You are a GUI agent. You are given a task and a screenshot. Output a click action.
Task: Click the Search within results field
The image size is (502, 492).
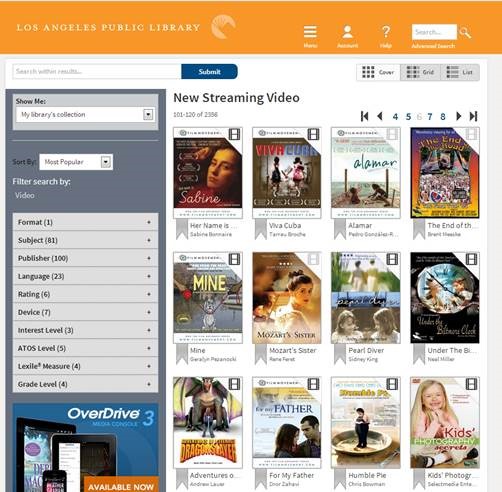pyautogui.click(x=97, y=71)
